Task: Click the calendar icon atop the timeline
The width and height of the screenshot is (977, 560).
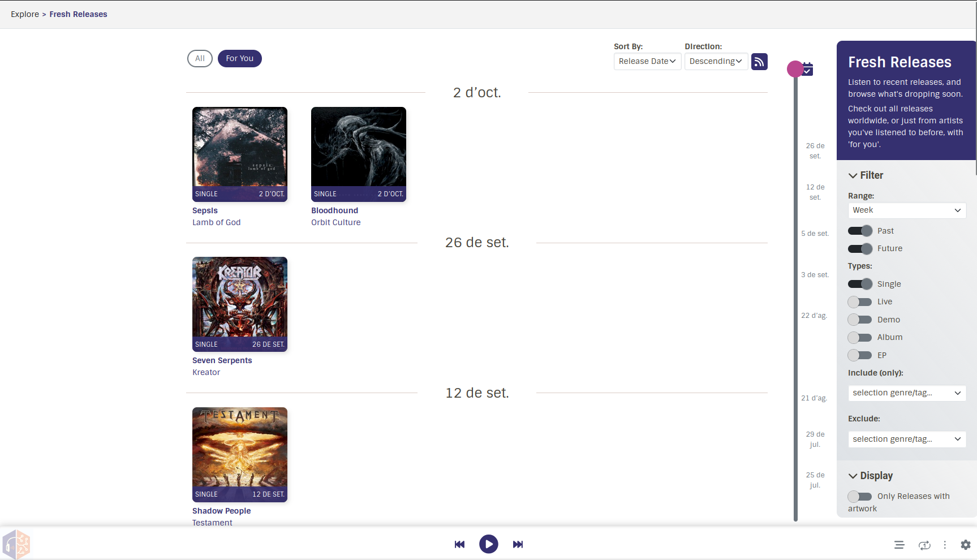Action: (808, 70)
